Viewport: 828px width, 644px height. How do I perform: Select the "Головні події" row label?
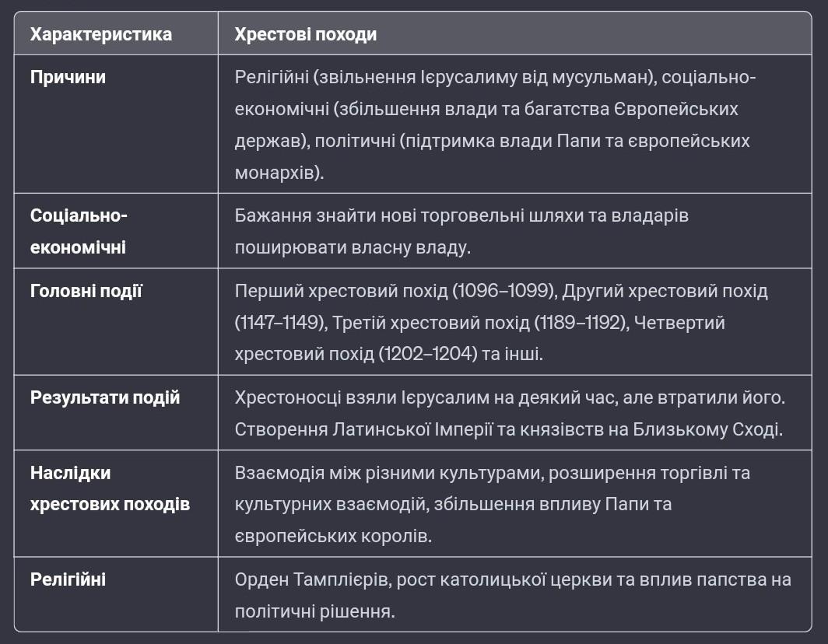[86, 291]
